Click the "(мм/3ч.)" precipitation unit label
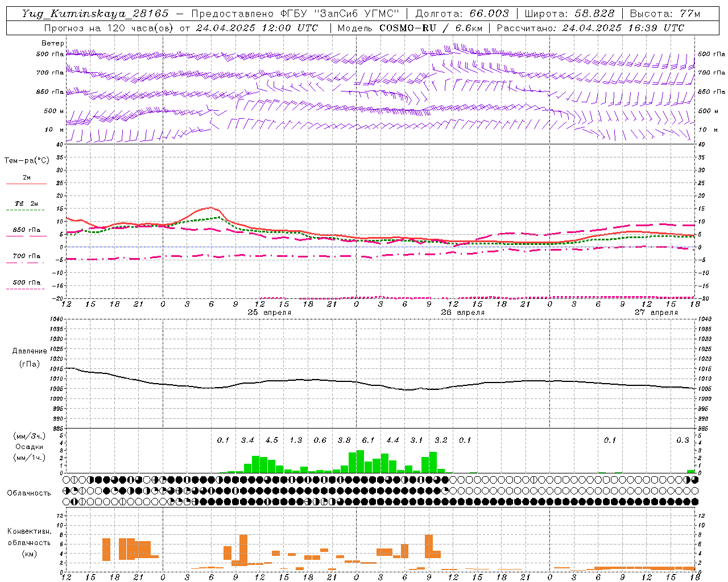This screenshot has height=582, width=728. coord(30,436)
